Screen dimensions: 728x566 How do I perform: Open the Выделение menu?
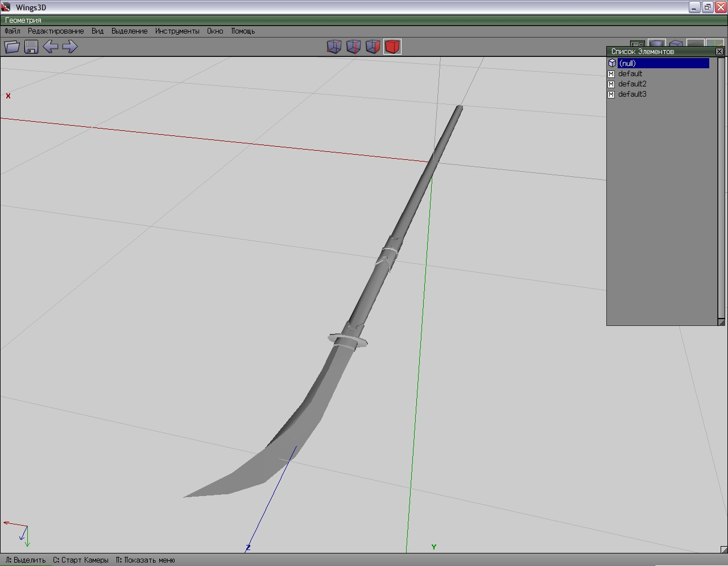(x=129, y=31)
